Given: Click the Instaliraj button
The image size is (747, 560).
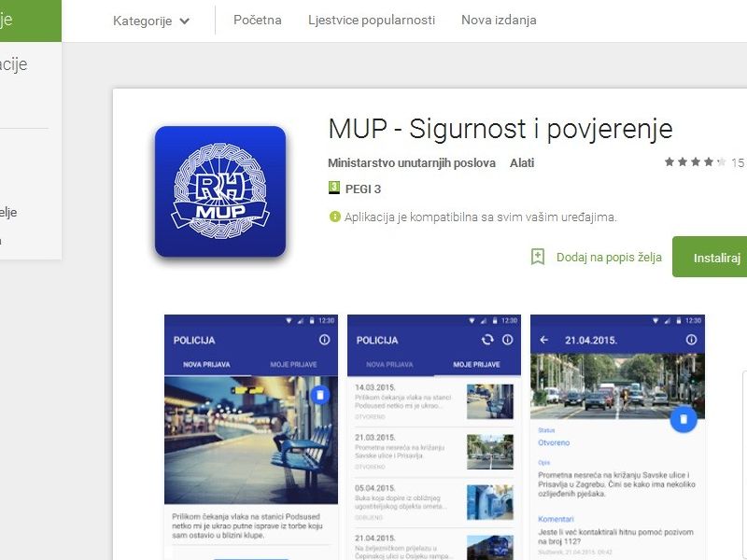Looking at the screenshot, I should click(710, 257).
